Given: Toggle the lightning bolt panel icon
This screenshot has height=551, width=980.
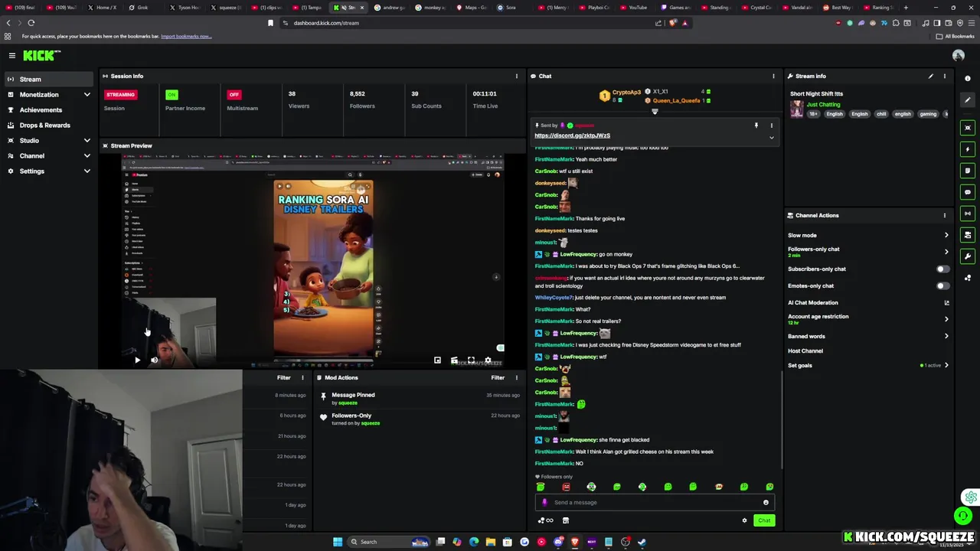Looking at the screenshot, I should pos(968,149).
